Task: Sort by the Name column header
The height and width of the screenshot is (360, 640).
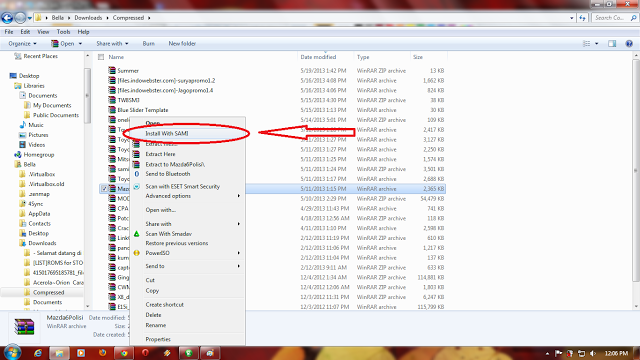Action: pyautogui.click(x=116, y=57)
